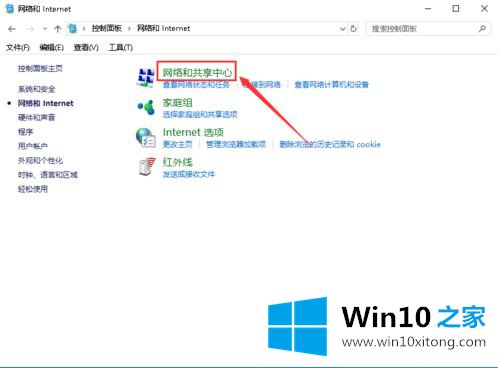The height and width of the screenshot is (368, 498).
Task: Click the Infrared device icon
Action: [x=147, y=167]
